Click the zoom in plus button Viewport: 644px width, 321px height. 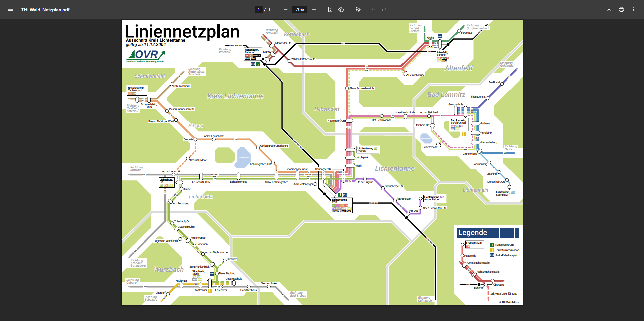pyautogui.click(x=314, y=9)
